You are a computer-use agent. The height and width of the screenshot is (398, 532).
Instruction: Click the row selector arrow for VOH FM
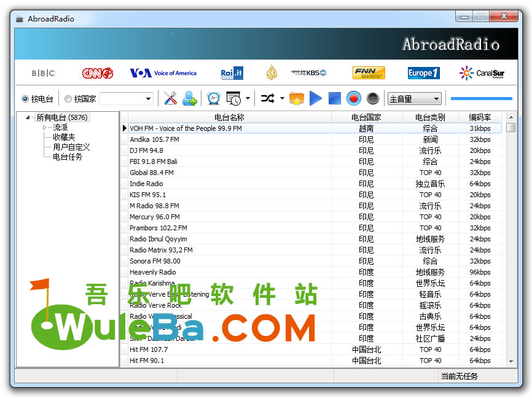tap(125, 128)
